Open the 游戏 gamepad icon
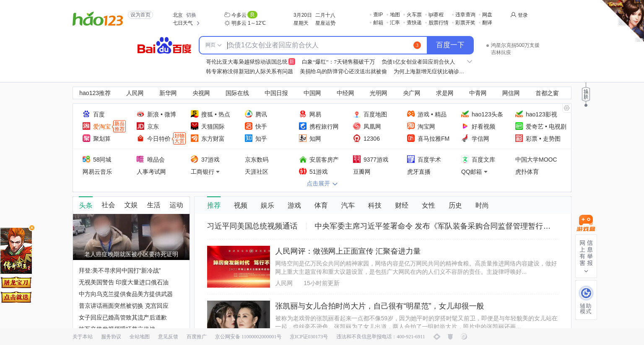 click(x=411, y=114)
